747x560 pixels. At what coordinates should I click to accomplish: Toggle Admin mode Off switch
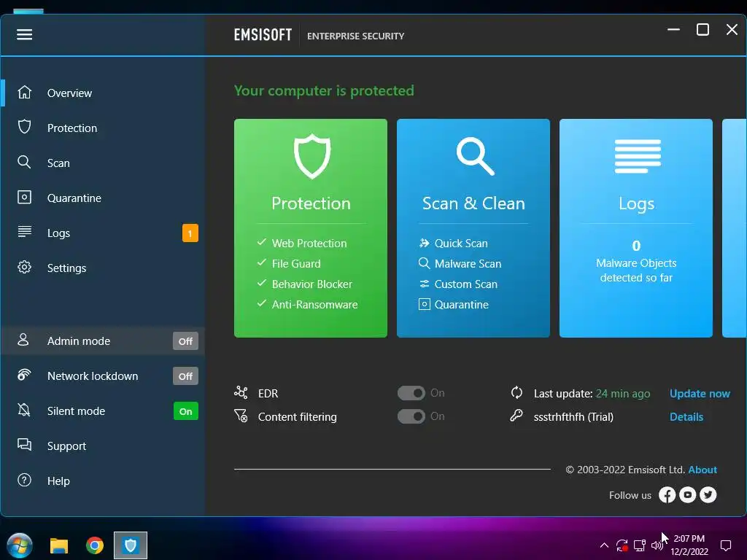coord(185,341)
